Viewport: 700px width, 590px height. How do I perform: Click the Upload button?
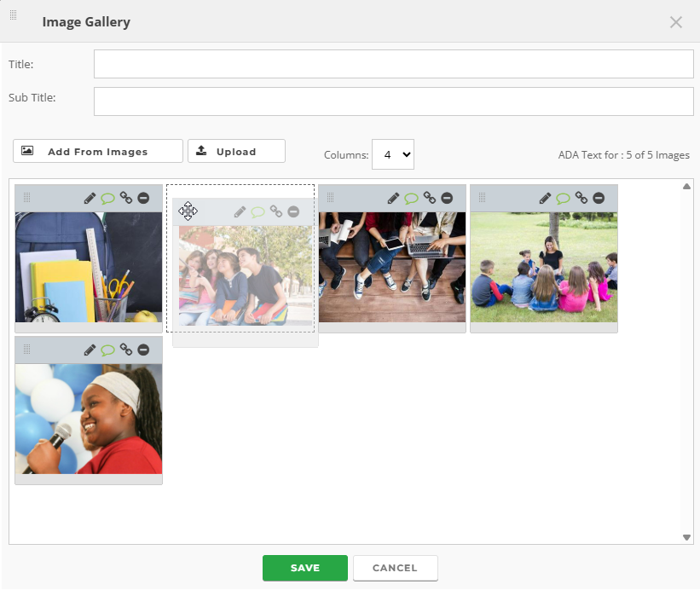pos(236,151)
